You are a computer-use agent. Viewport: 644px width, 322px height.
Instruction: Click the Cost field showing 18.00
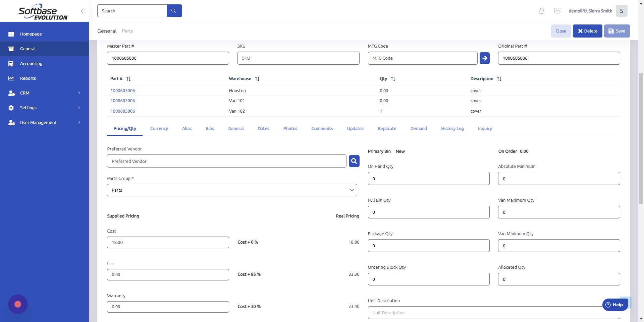tap(168, 242)
